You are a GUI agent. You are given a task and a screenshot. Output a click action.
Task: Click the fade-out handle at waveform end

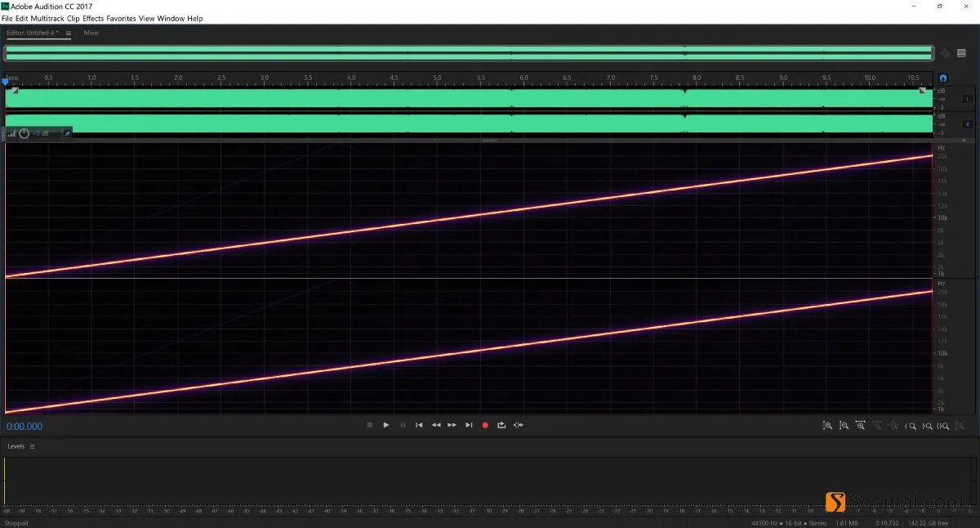(x=923, y=91)
